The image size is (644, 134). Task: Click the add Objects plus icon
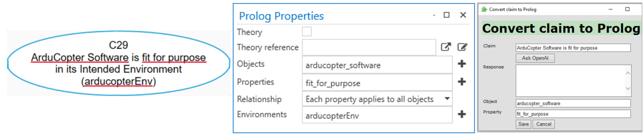point(462,64)
